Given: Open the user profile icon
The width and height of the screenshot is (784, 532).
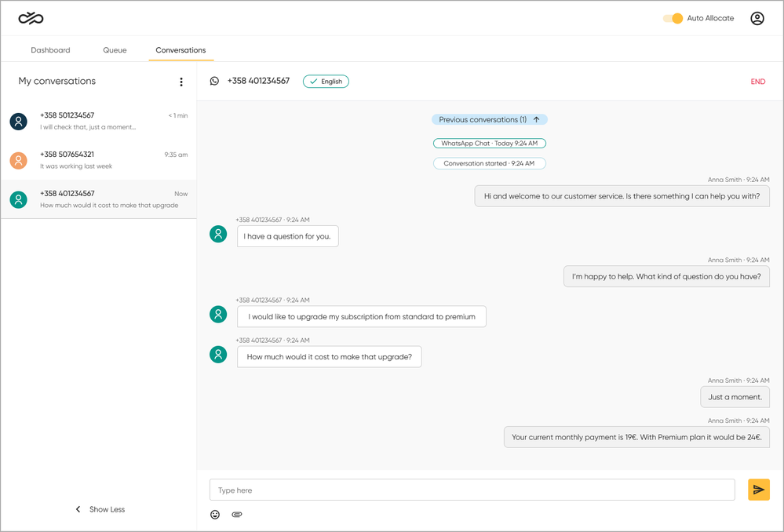Looking at the screenshot, I should pyautogui.click(x=757, y=18).
